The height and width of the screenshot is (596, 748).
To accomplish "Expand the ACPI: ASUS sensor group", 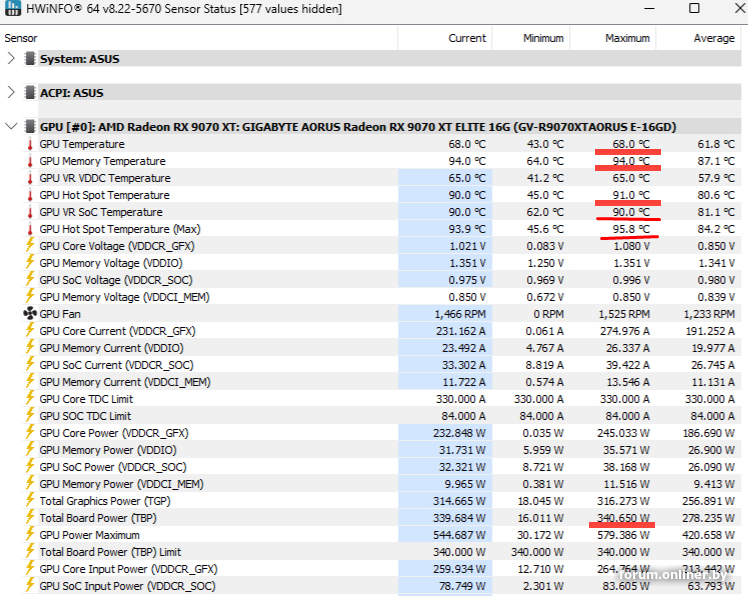I will [11, 93].
